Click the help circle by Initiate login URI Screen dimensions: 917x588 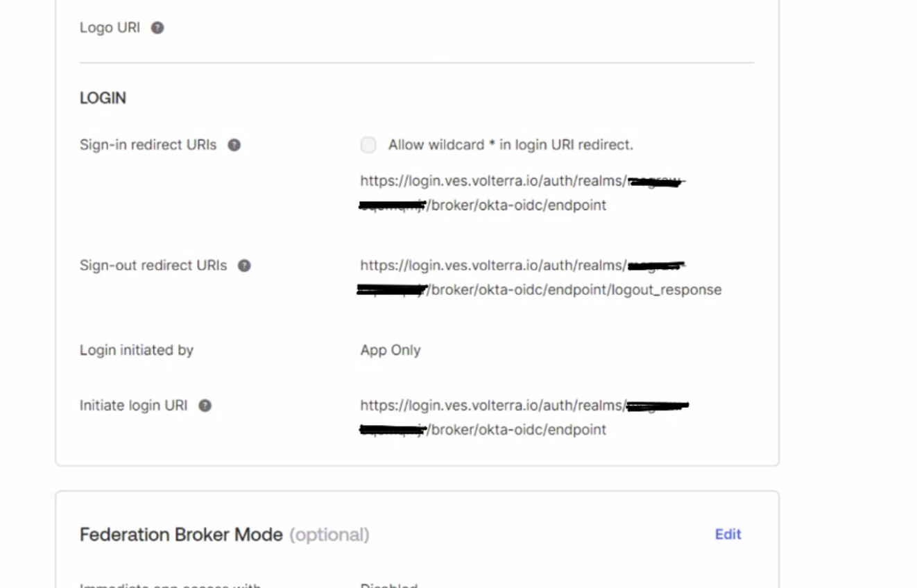point(205,405)
